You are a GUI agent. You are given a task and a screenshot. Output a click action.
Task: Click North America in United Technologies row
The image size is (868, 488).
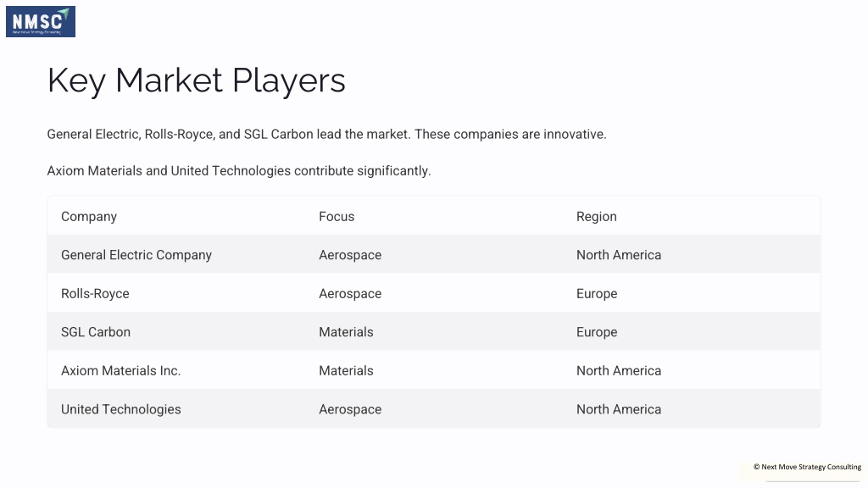618,409
